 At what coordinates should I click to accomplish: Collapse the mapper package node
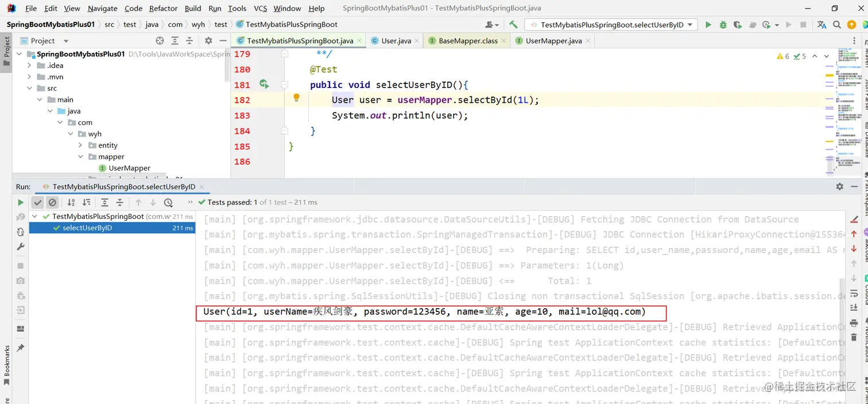(x=80, y=157)
